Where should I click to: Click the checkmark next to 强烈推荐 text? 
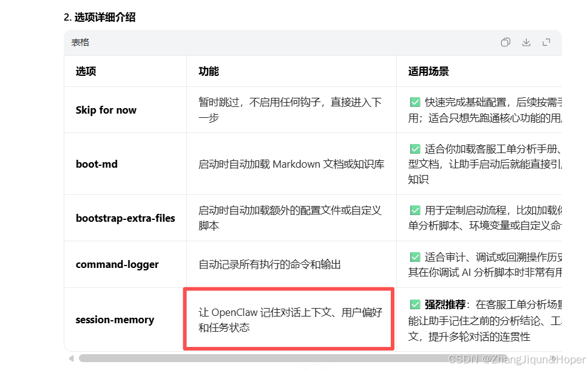click(415, 304)
